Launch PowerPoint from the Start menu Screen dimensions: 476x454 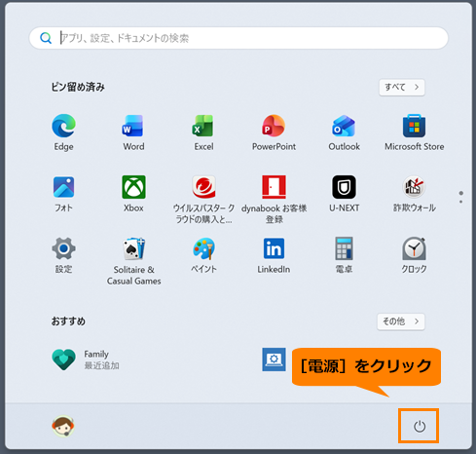[x=274, y=132]
